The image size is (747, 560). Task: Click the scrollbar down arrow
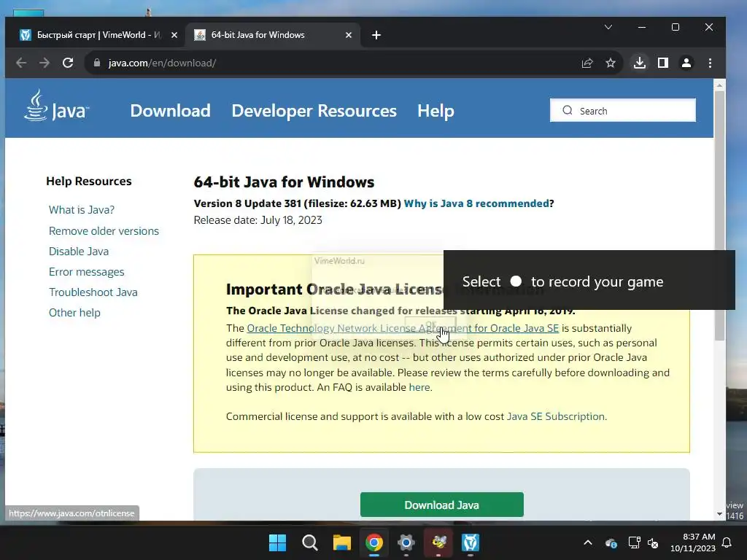tap(719, 514)
